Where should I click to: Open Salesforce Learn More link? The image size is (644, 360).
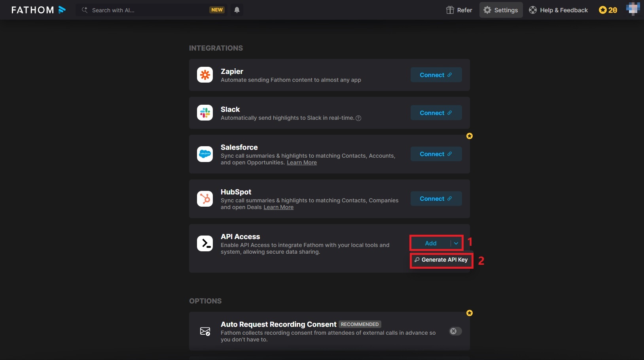[301, 162]
